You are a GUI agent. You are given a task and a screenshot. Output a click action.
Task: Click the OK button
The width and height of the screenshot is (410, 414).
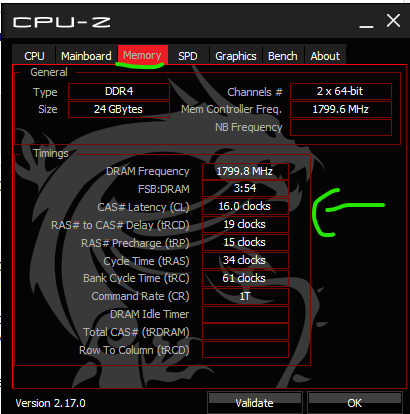[x=354, y=403]
